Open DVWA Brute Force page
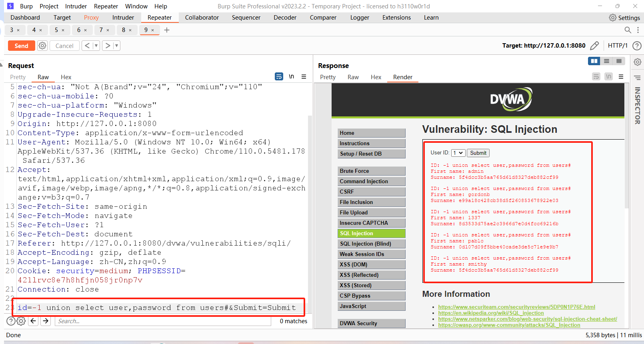This screenshot has width=644, height=344. 372,171
